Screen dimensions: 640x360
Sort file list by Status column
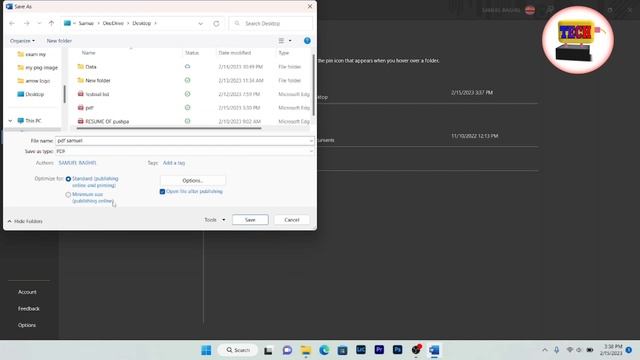coord(192,53)
